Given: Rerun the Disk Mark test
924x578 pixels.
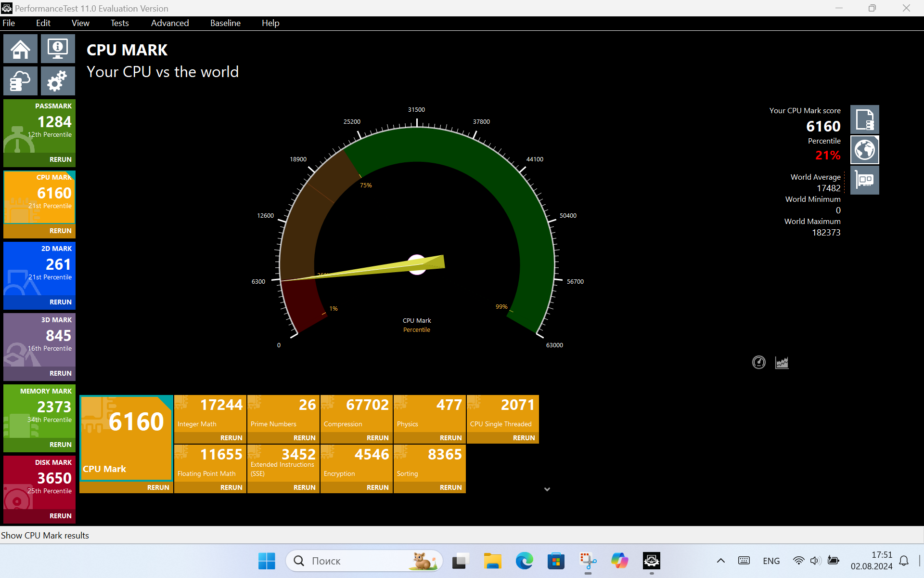Looking at the screenshot, I should pyautogui.click(x=60, y=516).
